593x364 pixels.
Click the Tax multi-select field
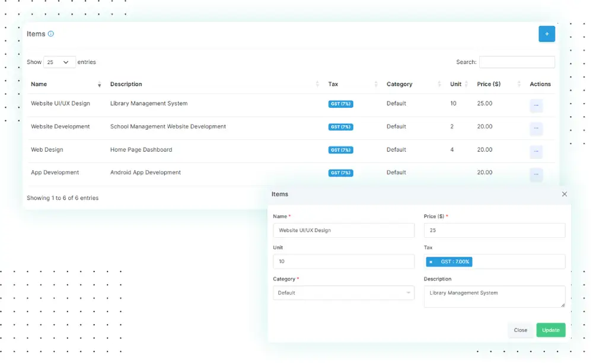point(516,262)
